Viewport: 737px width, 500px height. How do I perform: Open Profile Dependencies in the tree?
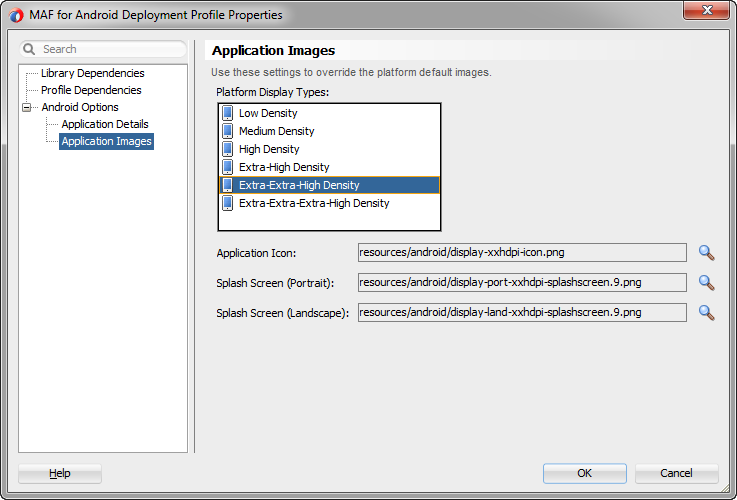(x=91, y=90)
